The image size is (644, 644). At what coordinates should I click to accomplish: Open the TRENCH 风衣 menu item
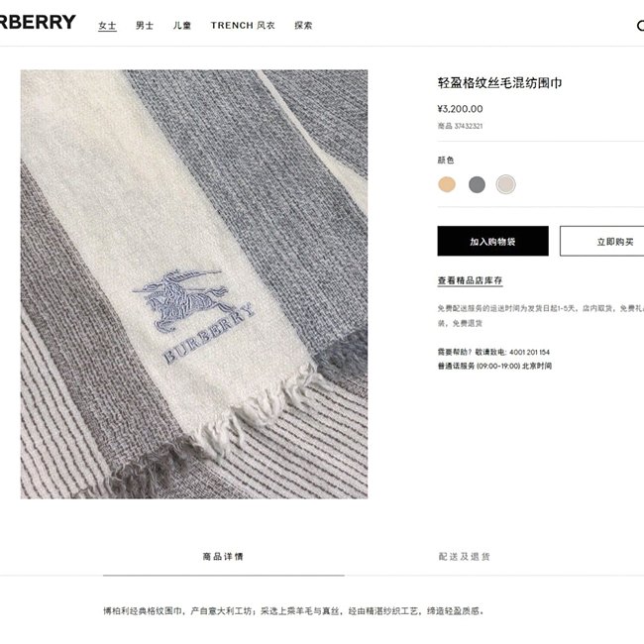tap(243, 26)
